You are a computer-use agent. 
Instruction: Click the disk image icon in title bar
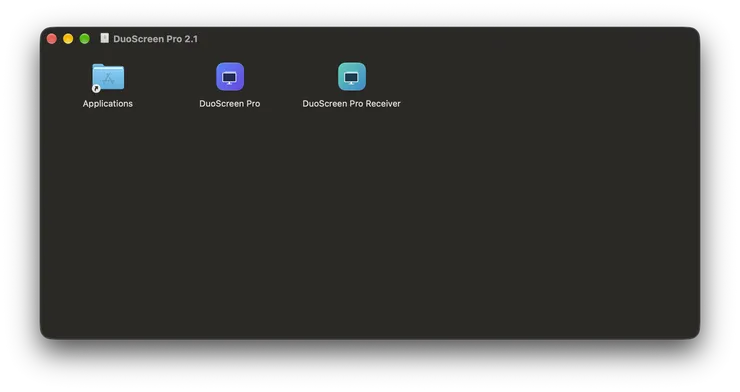click(104, 38)
